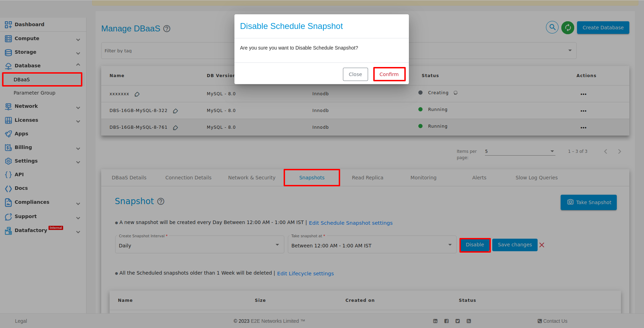
Task: Click the help icon beside Snapshot heading
Action: pos(161,201)
